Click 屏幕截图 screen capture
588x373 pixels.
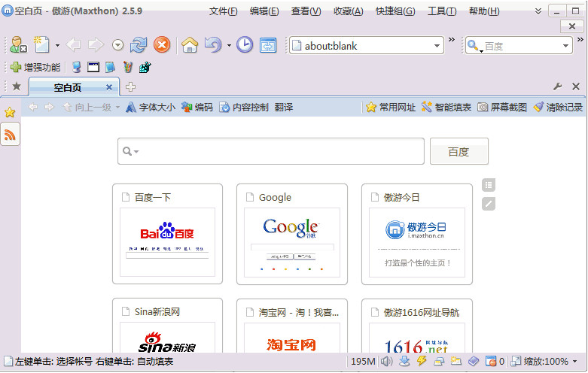502,108
